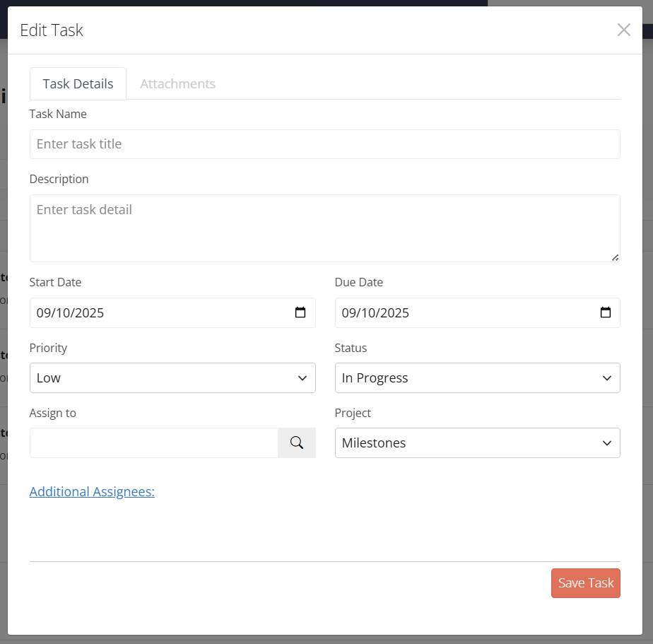Select the day segment in Due Date
The height and width of the screenshot is (644, 653).
click(x=369, y=313)
